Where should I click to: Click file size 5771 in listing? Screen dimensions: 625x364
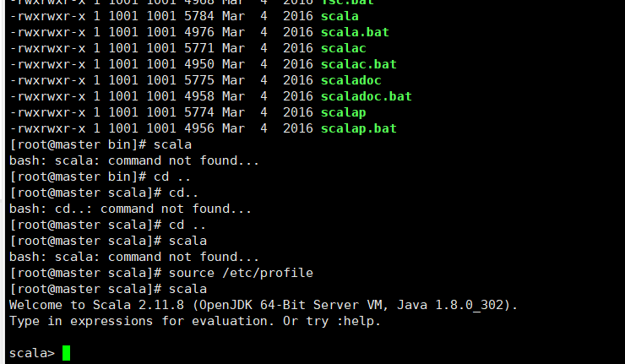tap(199, 48)
